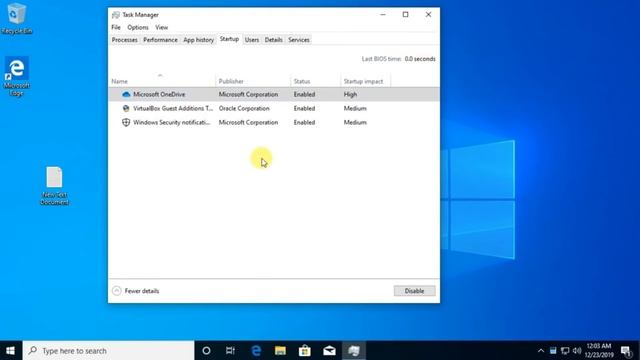Image resolution: width=640 pixels, height=360 pixels.
Task: Click the volume speaker tray icon
Action: click(x=577, y=351)
